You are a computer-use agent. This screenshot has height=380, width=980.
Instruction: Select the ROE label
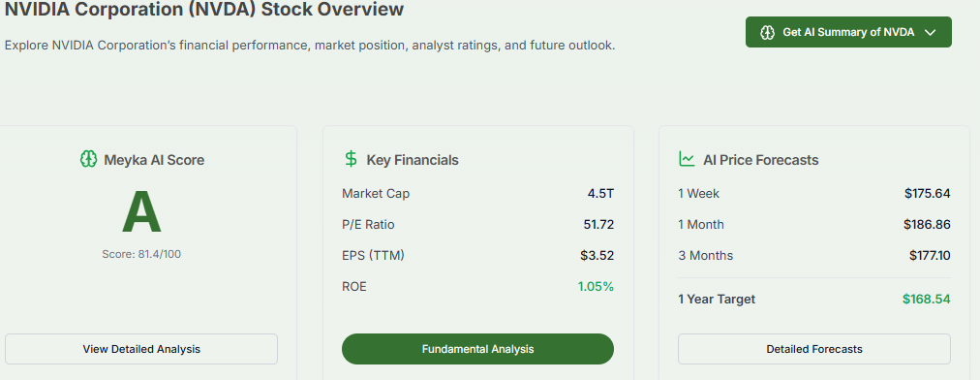click(x=354, y=287)
